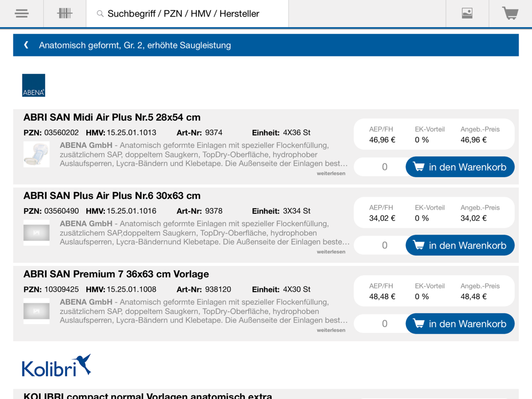Click Art-Nr value 9378

[214, 211]
